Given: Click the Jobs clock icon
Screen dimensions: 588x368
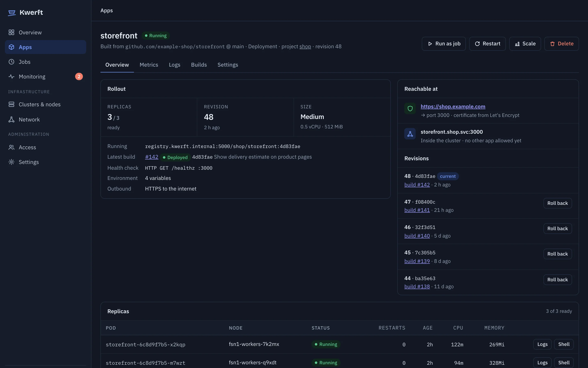Looking at the screenshot, I should [x=11, y=62].
